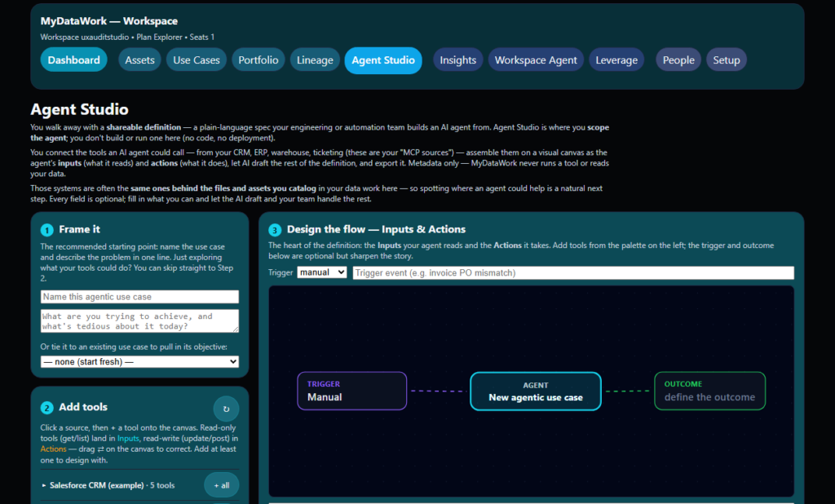Click the Trigger event input field

click(x=573, y=272)
